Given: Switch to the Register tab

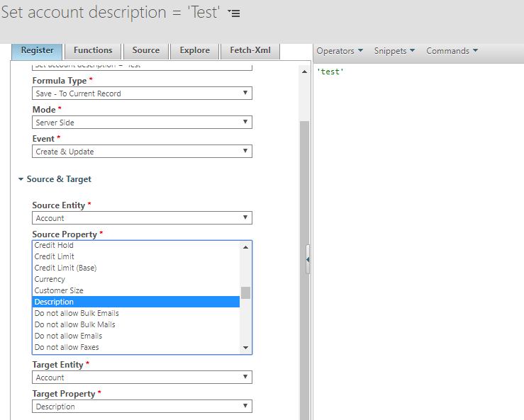Looking at the screenshot, I should point(37,51).
